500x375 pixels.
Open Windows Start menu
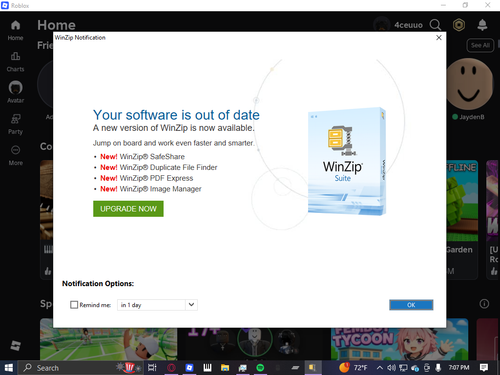[x=8, y=368]
